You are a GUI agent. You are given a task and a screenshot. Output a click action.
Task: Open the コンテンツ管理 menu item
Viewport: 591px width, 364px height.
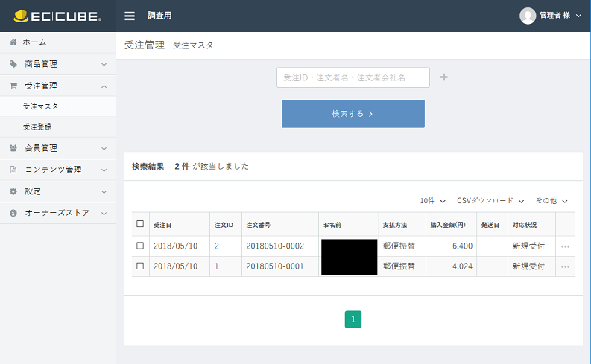[x=57, y=170]
